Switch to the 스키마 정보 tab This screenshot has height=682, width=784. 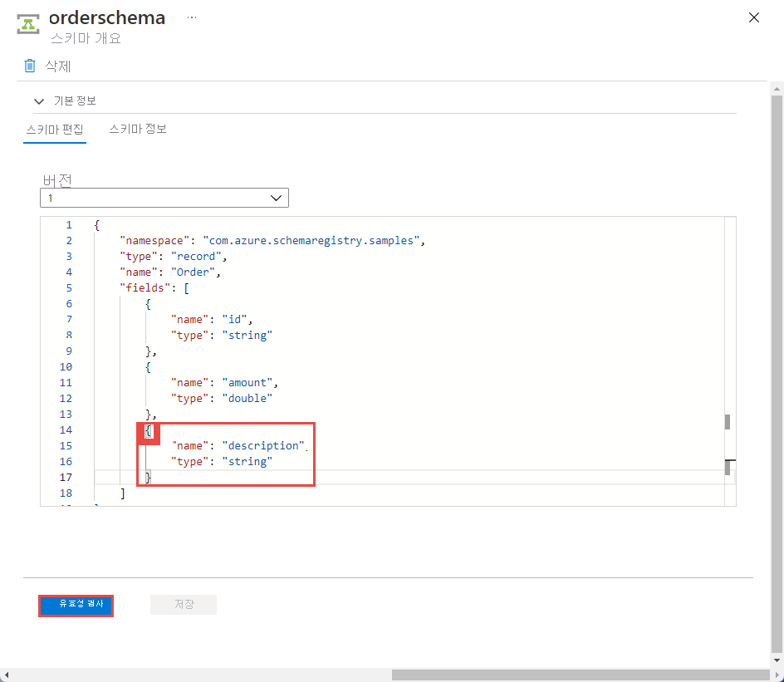coord(138,129)
